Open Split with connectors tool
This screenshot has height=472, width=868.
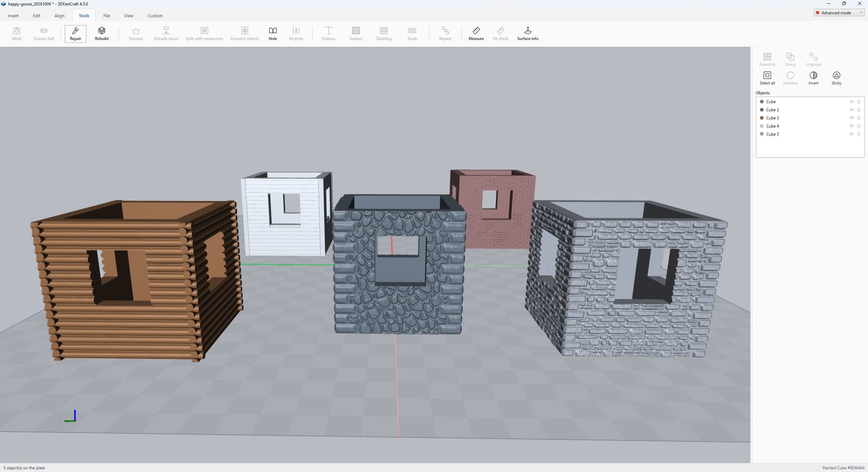pyautogui.click(x=204, y=34)
